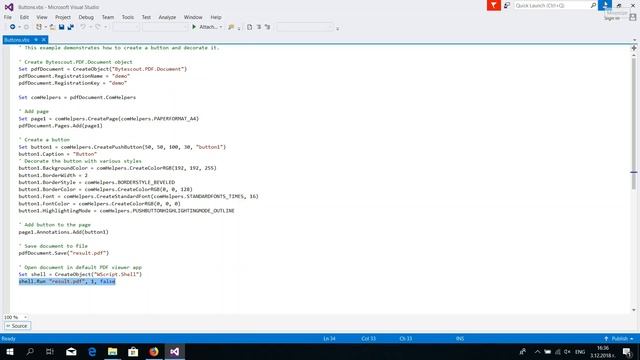Close the Buttons.vbs document tab
Screen dimensions: 640x360
(x=44, y=40)
